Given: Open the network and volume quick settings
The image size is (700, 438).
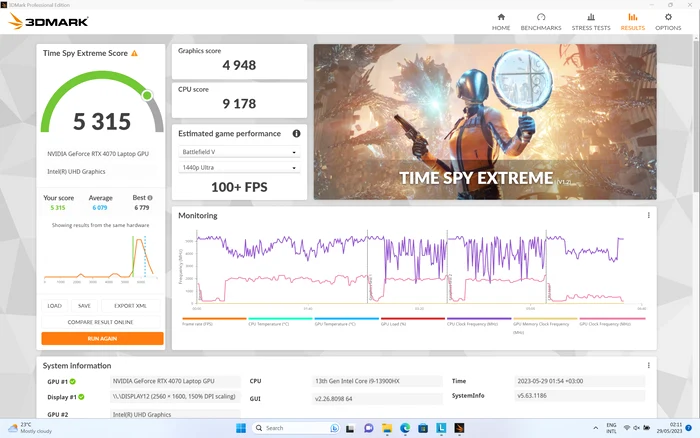Looking at the screenshot, I should coord(637,428).
